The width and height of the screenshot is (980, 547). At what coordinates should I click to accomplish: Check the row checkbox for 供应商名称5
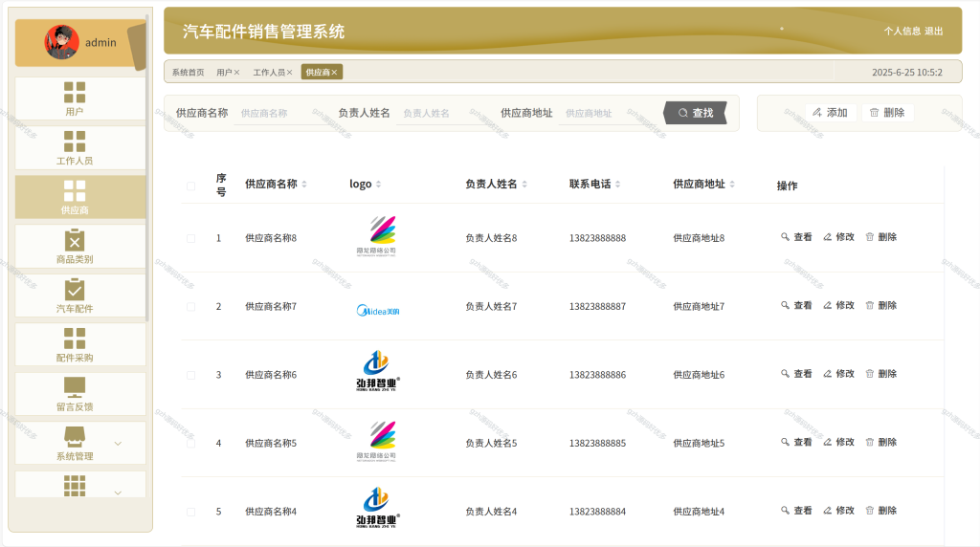pos(190,444)
